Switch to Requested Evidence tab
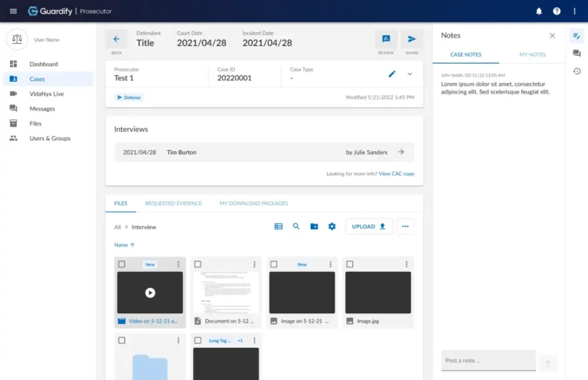This screenshot has width=588, height=380. coord(173,203)
